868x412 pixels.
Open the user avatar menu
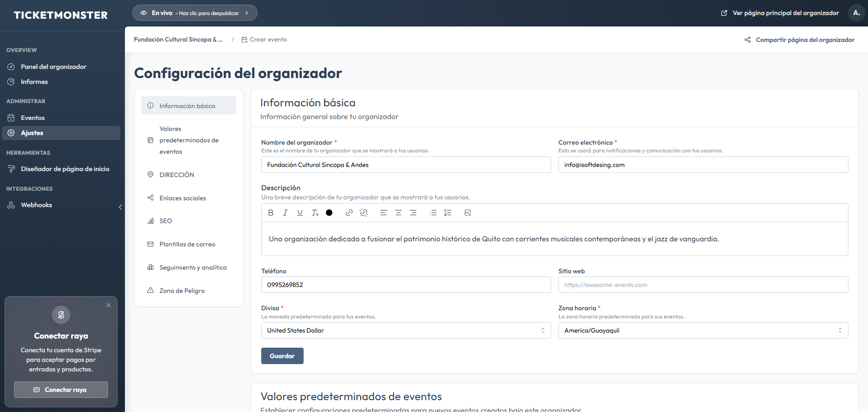pyautogui.click(x=857, y=13)
